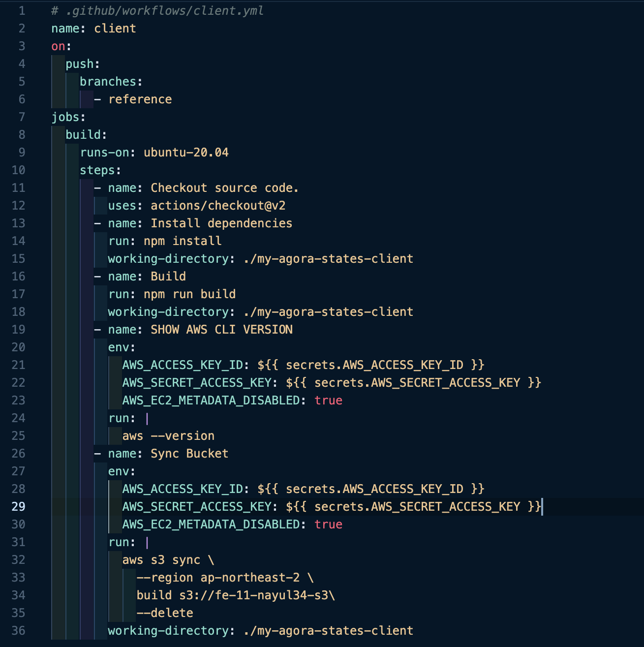Image resolution: width=644 pixels, height=647 pixels.
Task: Click the '- reference' branch entry
Action: point(133,99)
